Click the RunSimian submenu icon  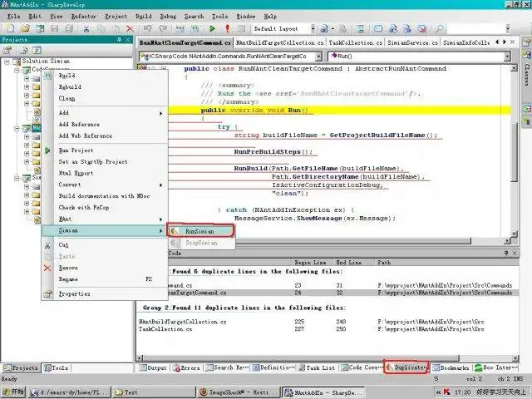tap(174, 231)
